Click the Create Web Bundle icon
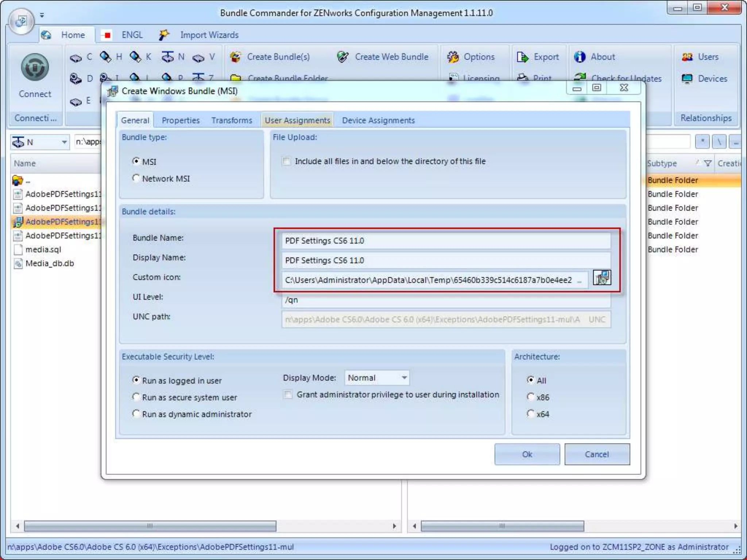Image resolution: width=747 pixels, height=560 pixels. pos(343,57)
